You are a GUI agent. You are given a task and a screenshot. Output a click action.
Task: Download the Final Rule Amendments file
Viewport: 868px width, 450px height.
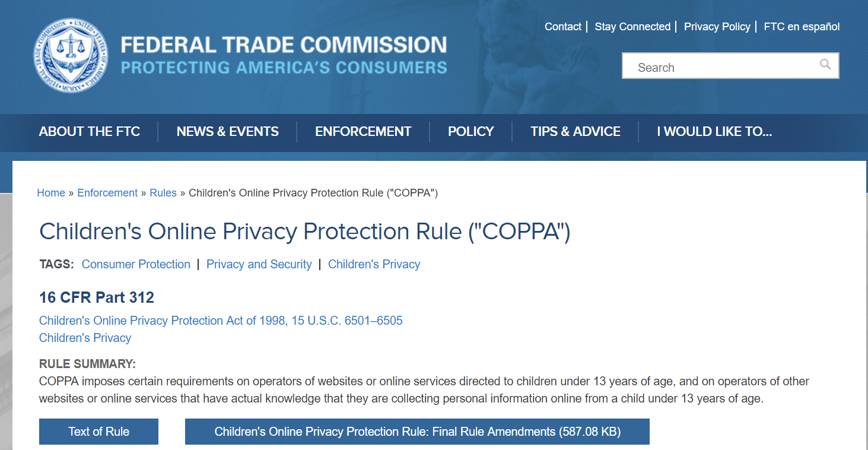point(417,432)
